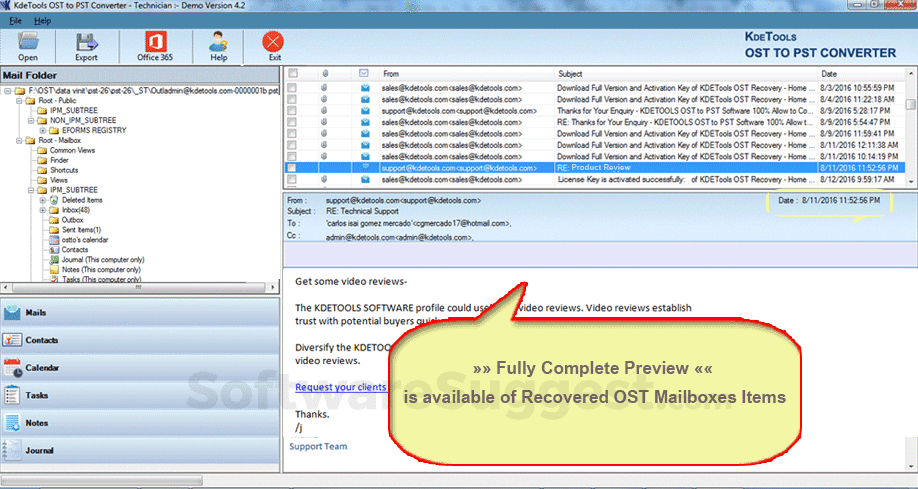This screenshot has height=489, width=918.
Task: Click the Notes (This computer only) icon
Action: [54, 270]
